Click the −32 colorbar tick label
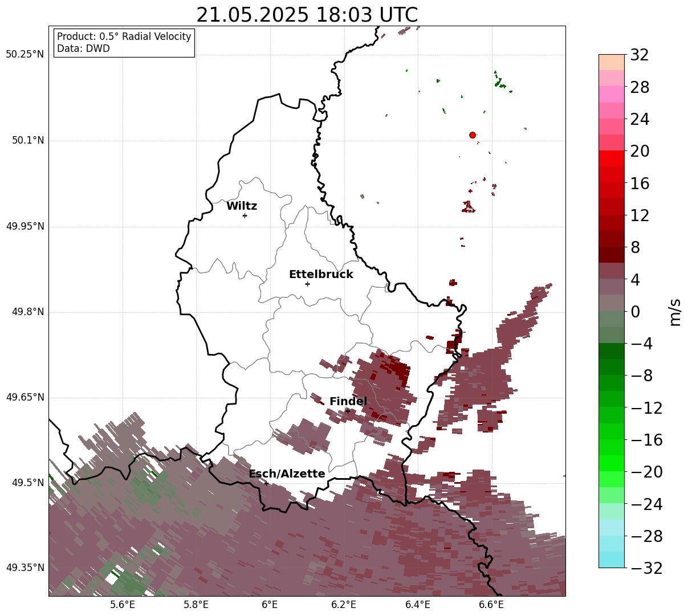688x616 pixels. tap(646, 568)
